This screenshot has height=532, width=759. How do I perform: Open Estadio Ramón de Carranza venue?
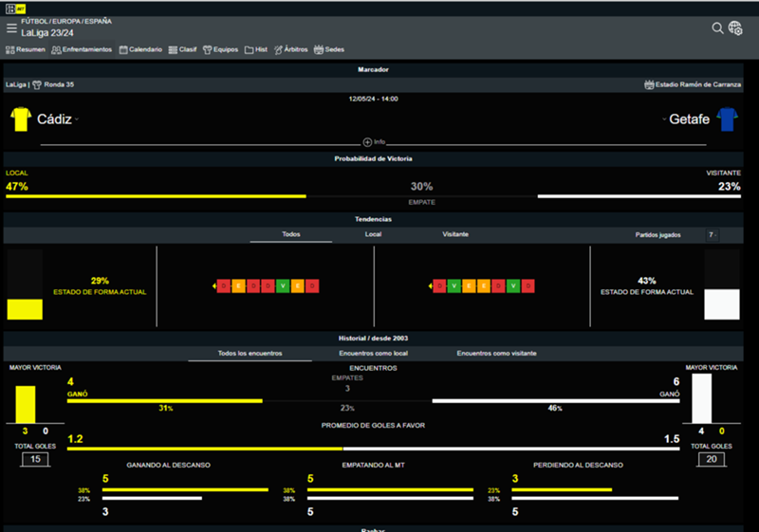698,84
